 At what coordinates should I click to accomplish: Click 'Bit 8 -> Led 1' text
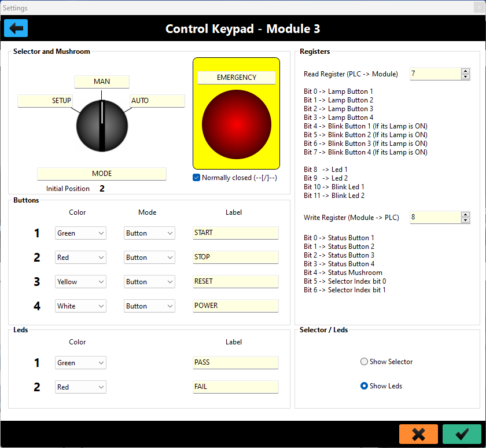coord(325,170)
